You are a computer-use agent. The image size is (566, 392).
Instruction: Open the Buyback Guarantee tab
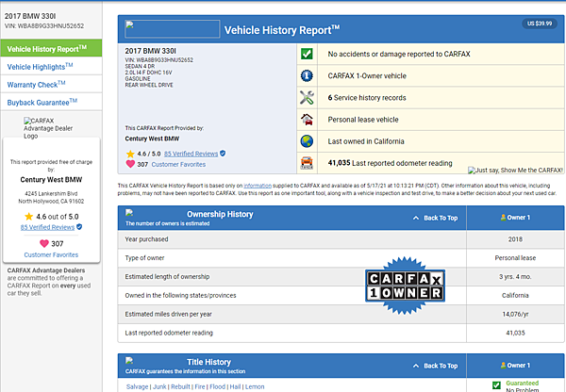[x=51, y=102]
